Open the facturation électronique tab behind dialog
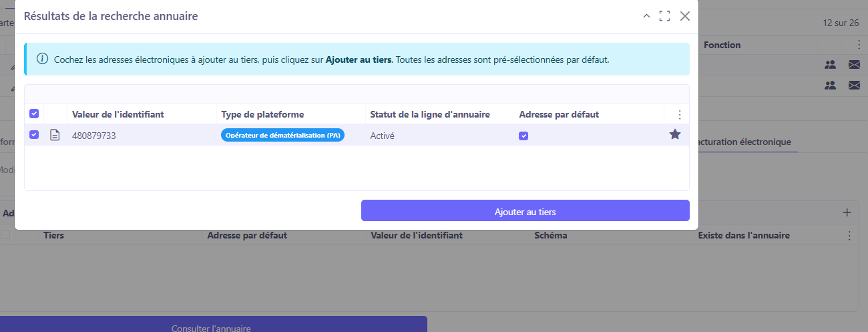This screenshot has height=332, width=868. [x=744, y=142]
